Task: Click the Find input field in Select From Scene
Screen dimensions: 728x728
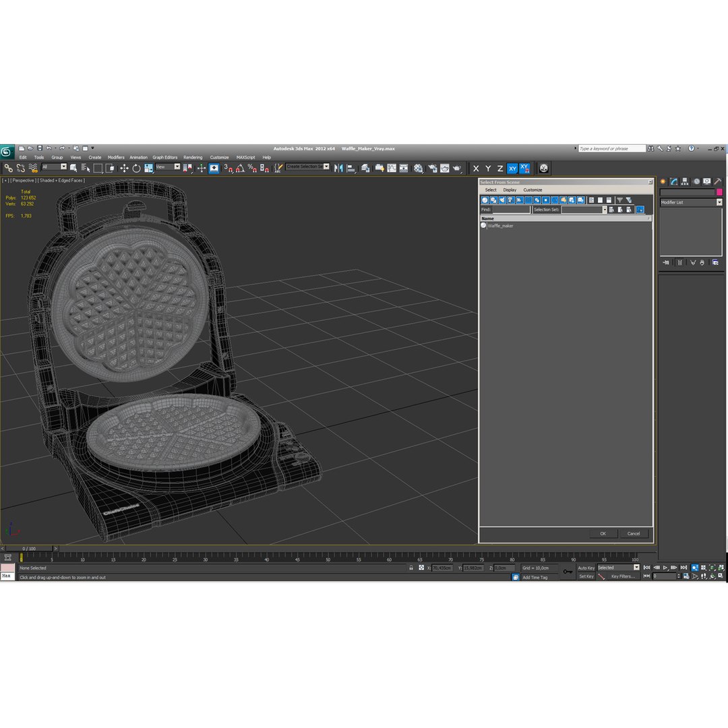Action: (511, 210)
